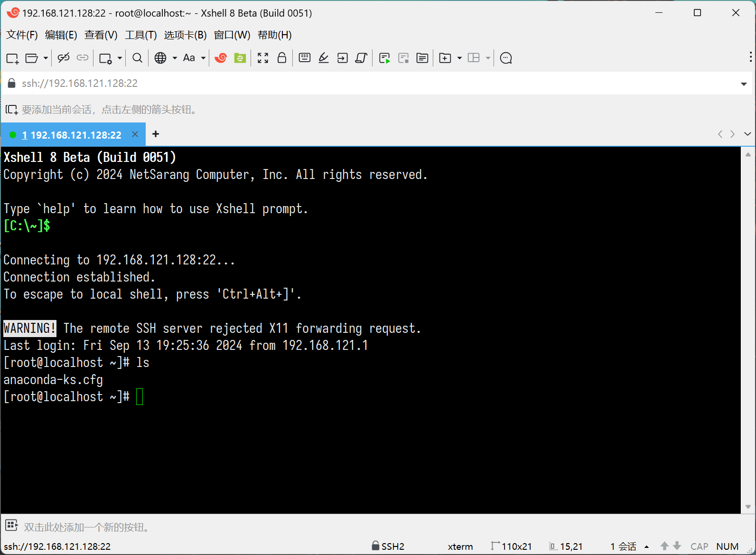Click the 双击此处添加一个新的按钮 quick command text
Screen dimensions: 756x555
pyautogui.click(x=87, y=527)
